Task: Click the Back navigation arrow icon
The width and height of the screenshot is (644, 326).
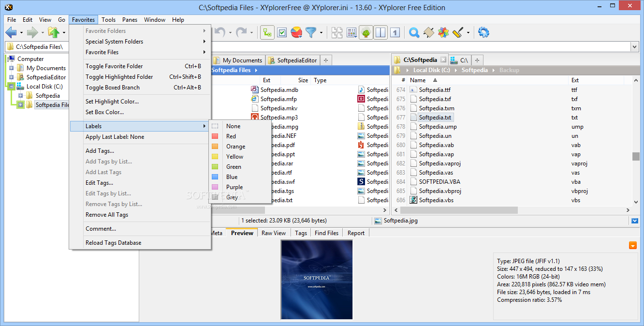Action: tap(11, 33)
